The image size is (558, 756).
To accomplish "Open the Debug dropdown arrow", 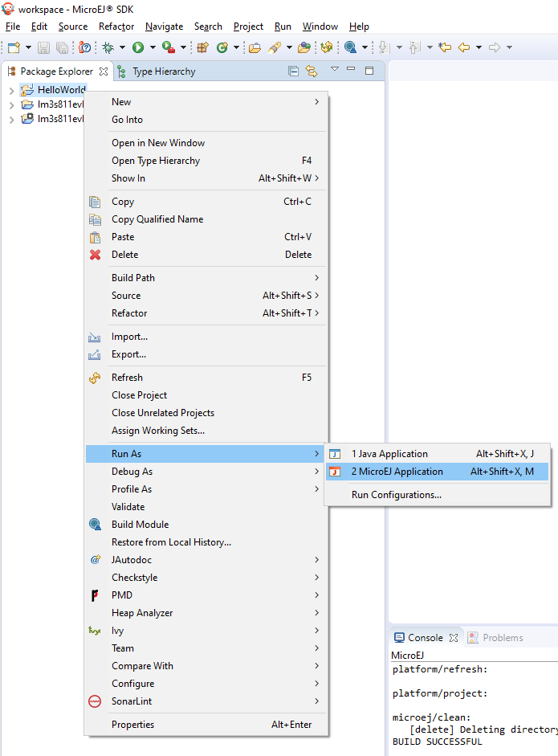I will (x=122, y=47).
